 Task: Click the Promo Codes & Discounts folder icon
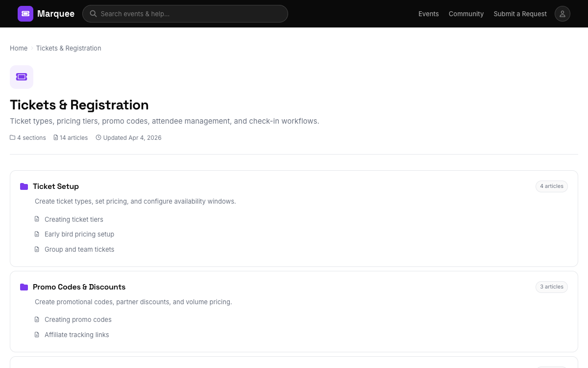click(x=24, y=287)
